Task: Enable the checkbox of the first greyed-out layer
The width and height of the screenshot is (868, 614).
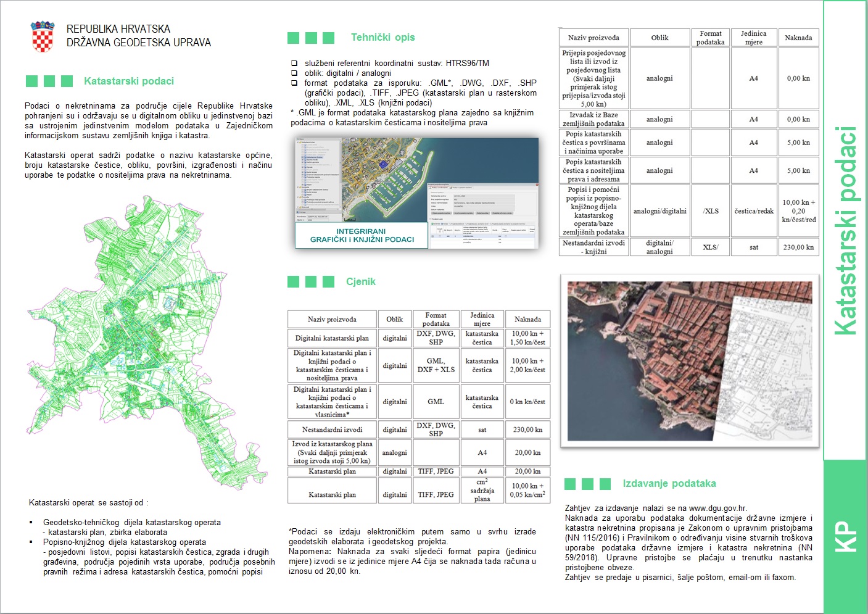Action: click(x=301, y=145)
